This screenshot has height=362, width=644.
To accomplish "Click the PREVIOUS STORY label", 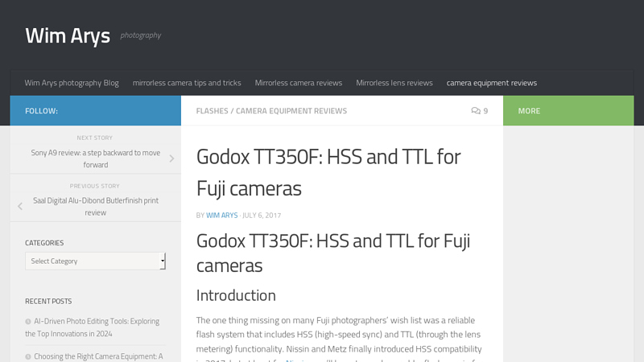I will 94,186.
